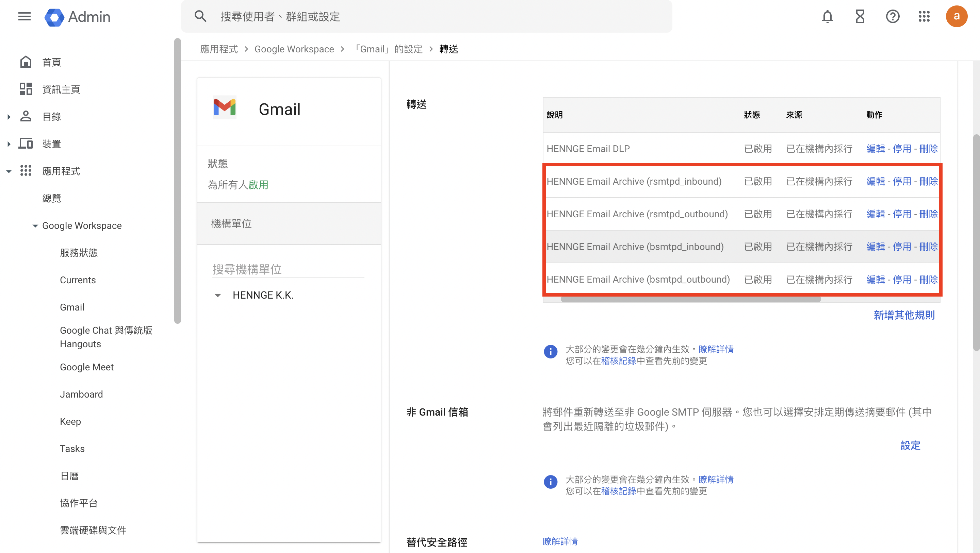
Task: Open the account avatar 'a'
Action: (x=957, y=16)
